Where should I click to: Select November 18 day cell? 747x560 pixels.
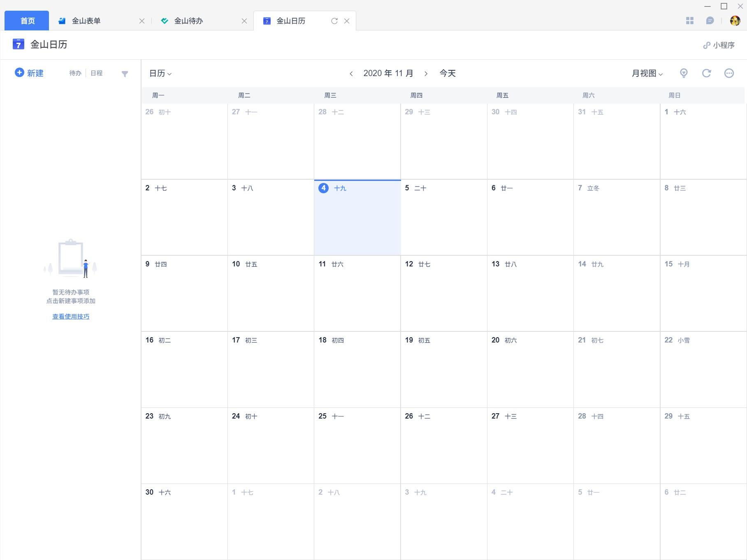[357, 370]
